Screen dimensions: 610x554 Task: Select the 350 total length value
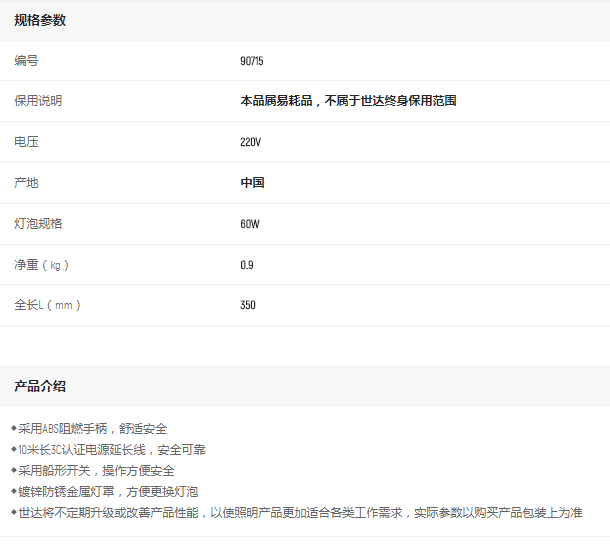point(248,305)
